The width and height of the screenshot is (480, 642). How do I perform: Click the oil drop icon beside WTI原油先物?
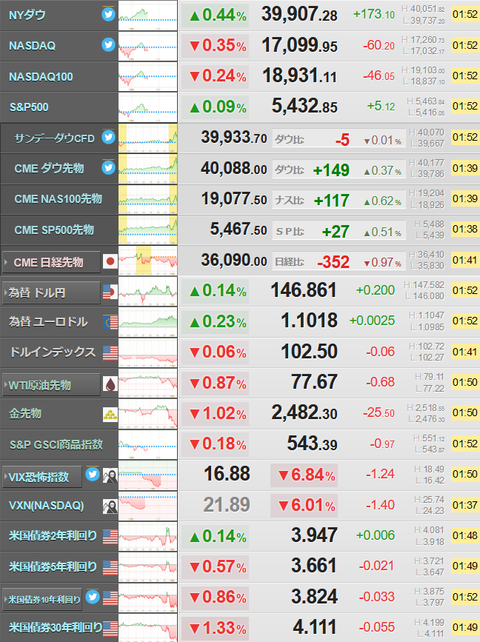[x=110, y=384]
